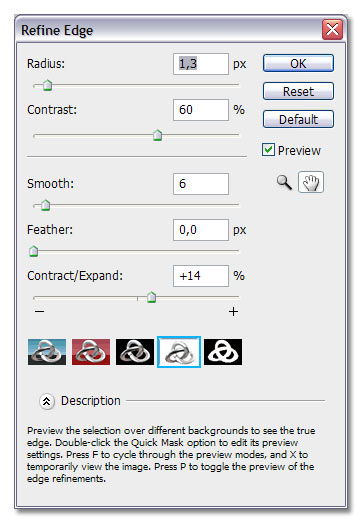Choose the On White preview mode
This screenshot has width=362, height=523.
[179, 352]
